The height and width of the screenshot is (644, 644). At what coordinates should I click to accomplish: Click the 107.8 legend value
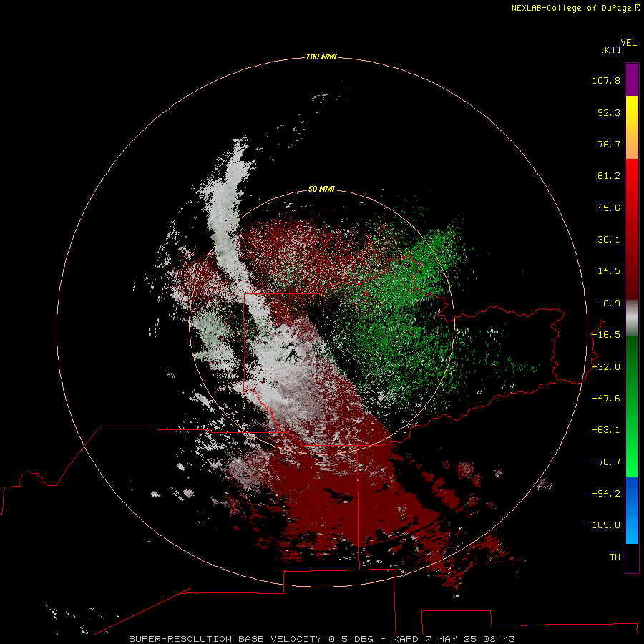coord(606,80)
